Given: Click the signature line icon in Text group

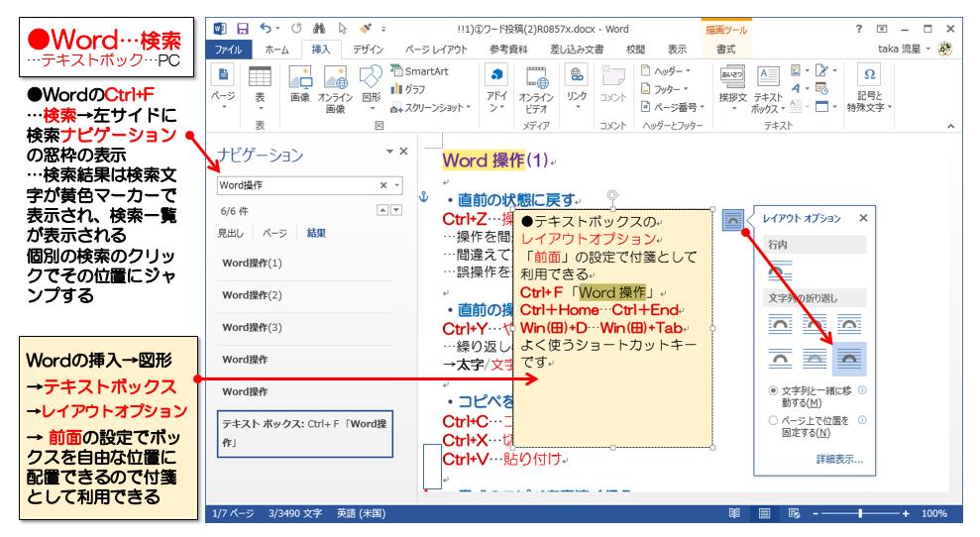Looking at the screenshot, I should [x=821, y=70].
